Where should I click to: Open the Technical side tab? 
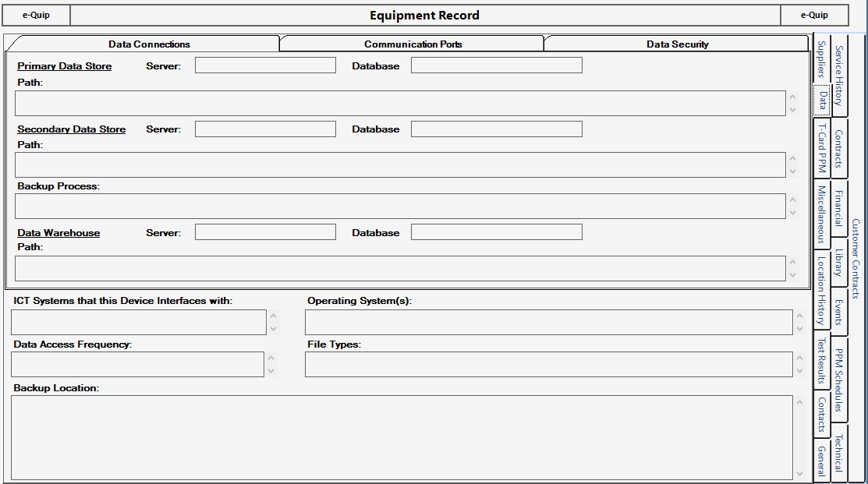click(838, 453)
